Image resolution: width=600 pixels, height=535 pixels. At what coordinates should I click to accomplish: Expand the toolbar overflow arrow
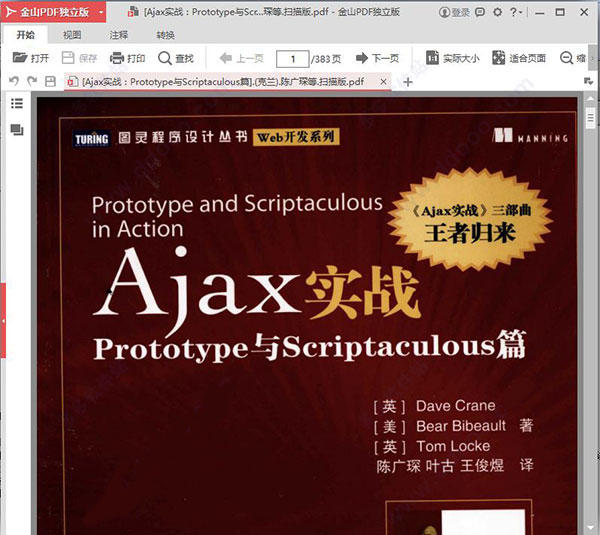point(593,58)
